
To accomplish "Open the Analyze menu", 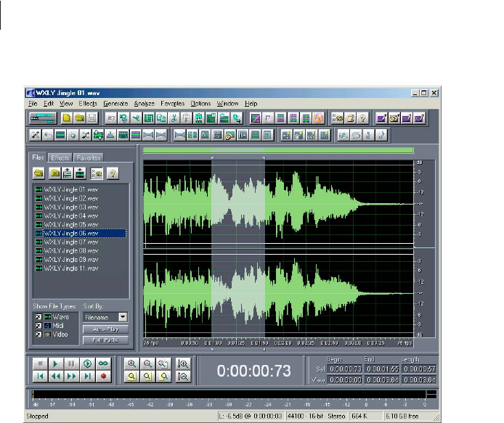I will [x=145, y=104].
